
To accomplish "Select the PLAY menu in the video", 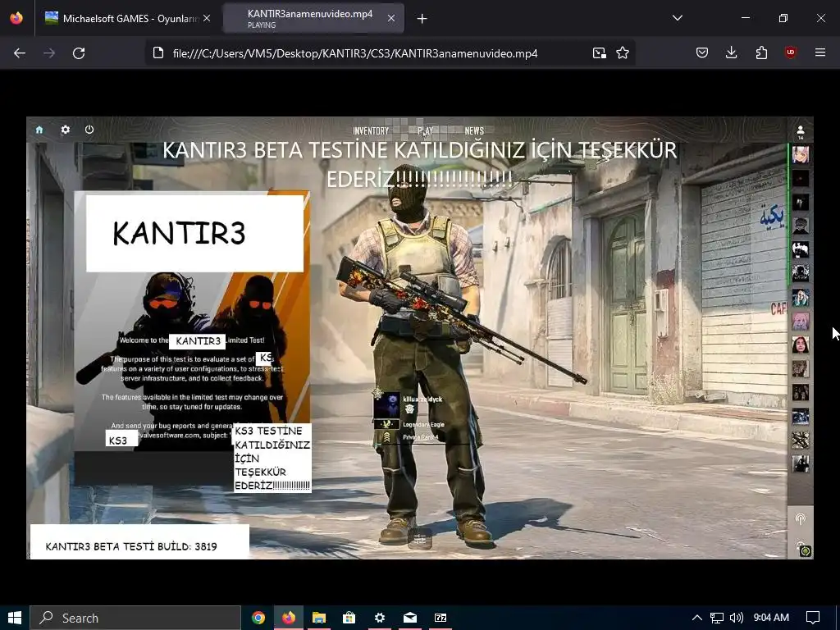I will tap(426, 130).
